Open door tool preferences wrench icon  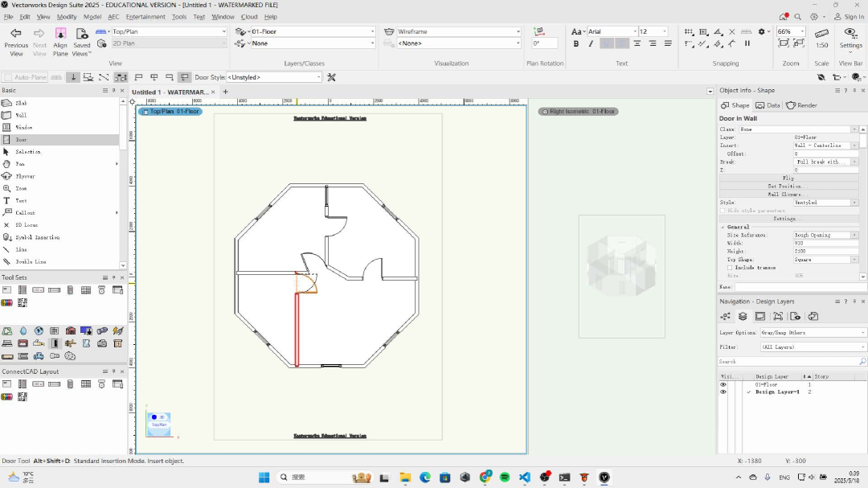pos(331,77)
